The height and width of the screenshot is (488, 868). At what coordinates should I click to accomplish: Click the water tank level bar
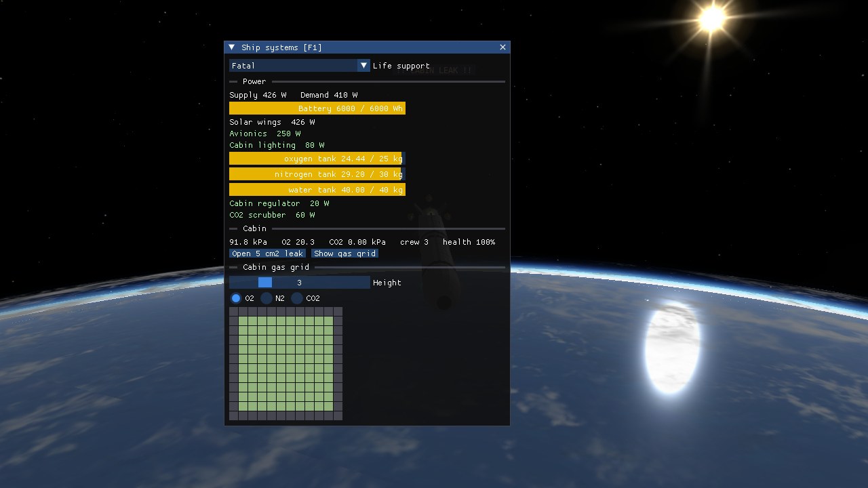(317, 190)
